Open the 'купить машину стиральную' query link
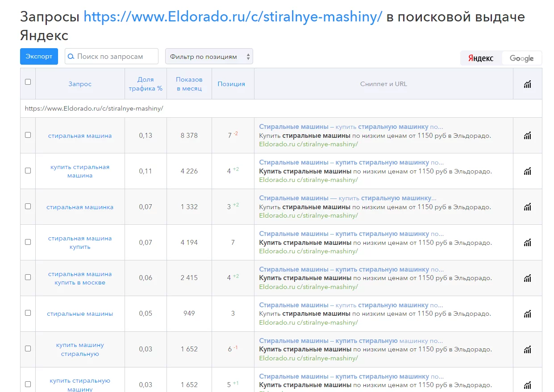The height and width of the screenshot is (392, 554). pyautogui.click(x=80, y=349)
